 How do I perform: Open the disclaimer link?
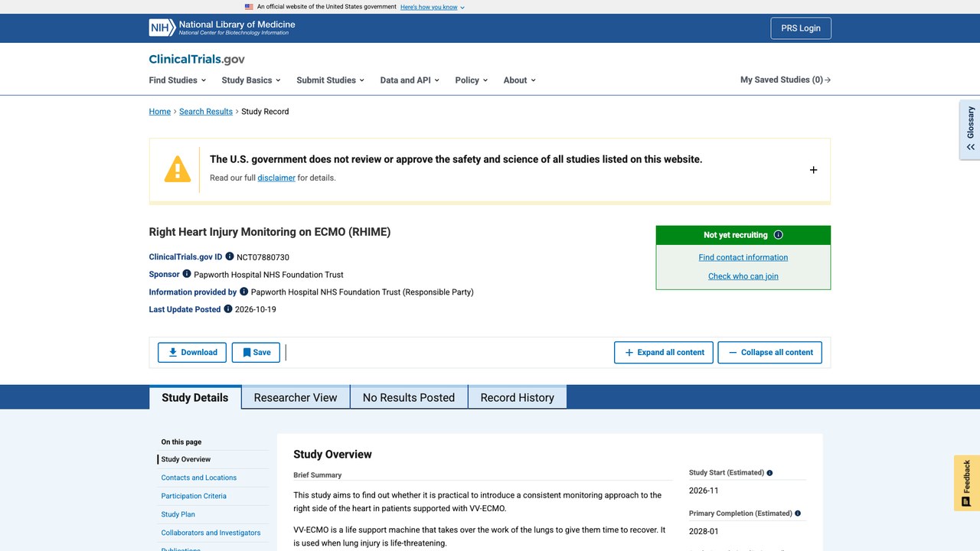(x=276, y=178)
